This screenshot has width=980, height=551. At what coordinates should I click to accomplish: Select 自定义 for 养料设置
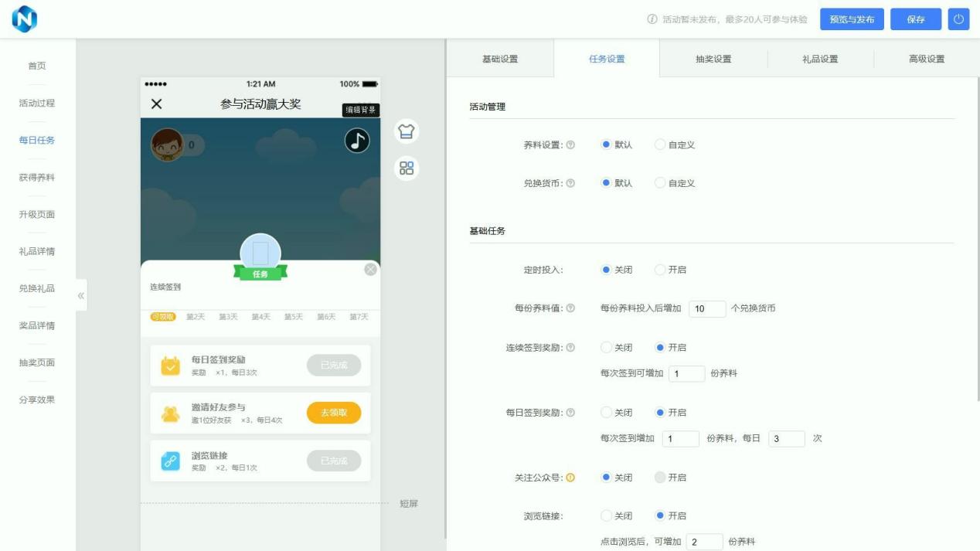tap(660, 145)
